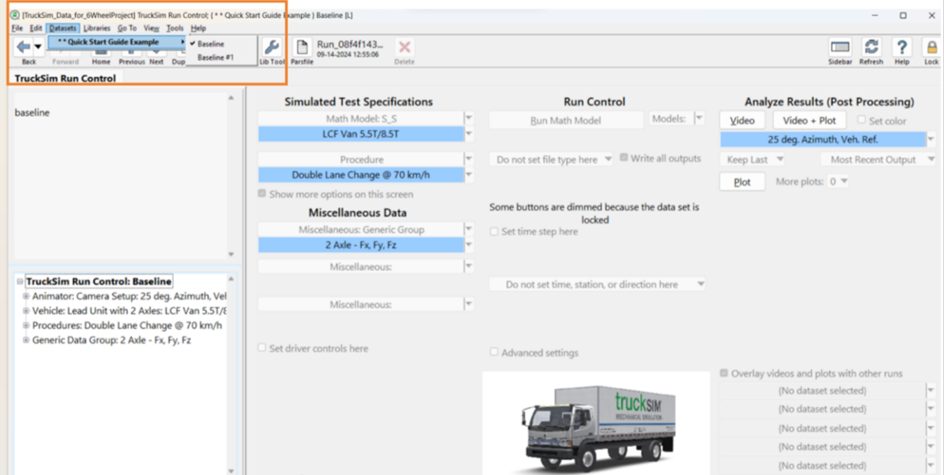
Task: Open dropdown arrow next to Procedure
Action: click(469, 160)
